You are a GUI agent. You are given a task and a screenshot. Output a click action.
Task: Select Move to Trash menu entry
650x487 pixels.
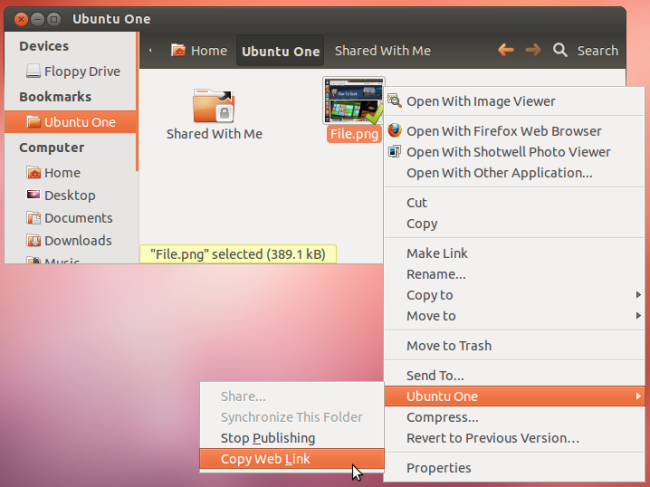514,345
